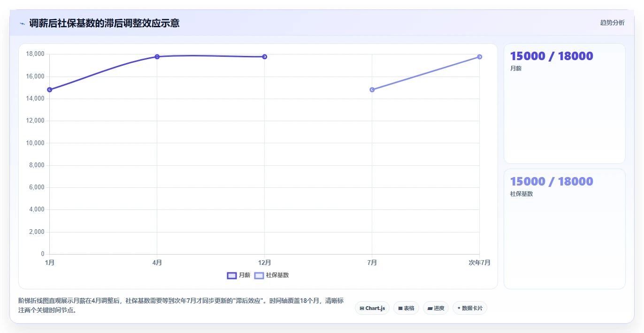Click the 次年7月 x-axis label

point(479,263)
